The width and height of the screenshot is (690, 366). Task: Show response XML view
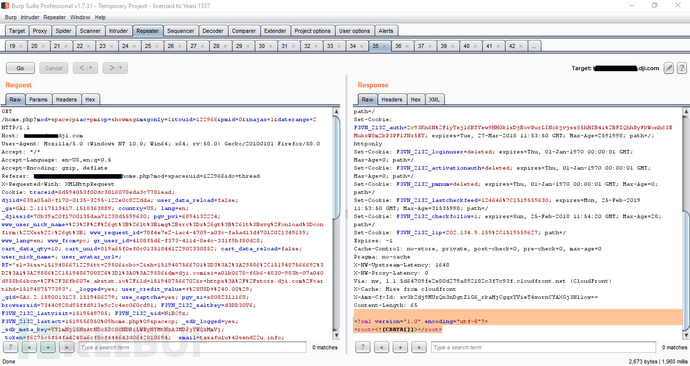[x=434, y=99]
